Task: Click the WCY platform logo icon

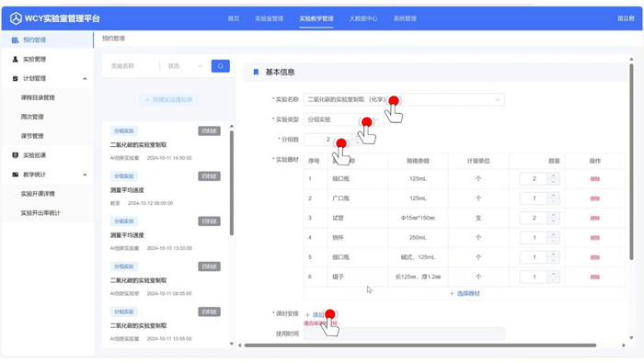Action: tap(16, 18)
